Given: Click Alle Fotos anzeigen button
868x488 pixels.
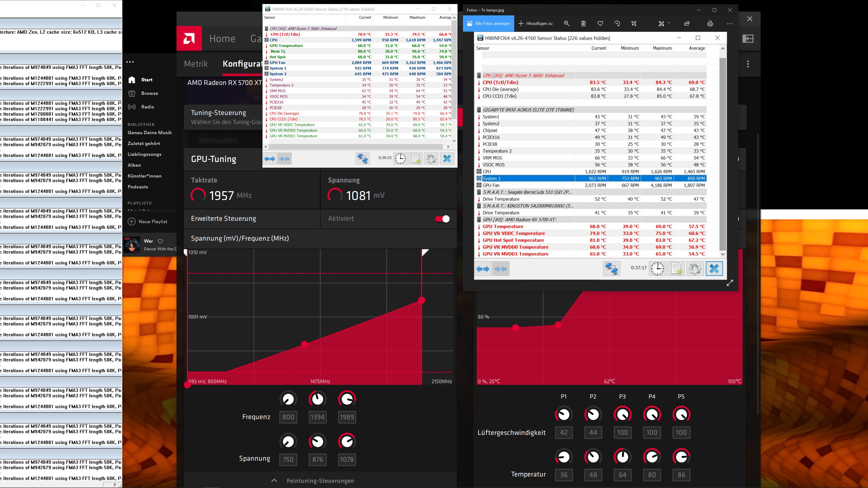Looking at the screenshot, I should [488, 23].
